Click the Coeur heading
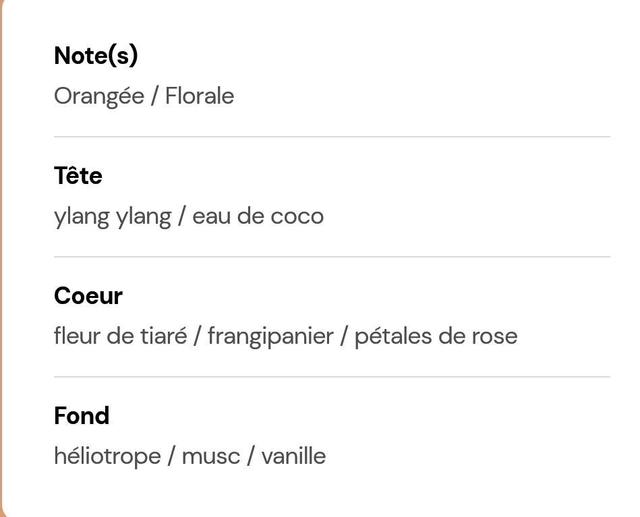This screenshot has width=640, height=517. (88, 296)
